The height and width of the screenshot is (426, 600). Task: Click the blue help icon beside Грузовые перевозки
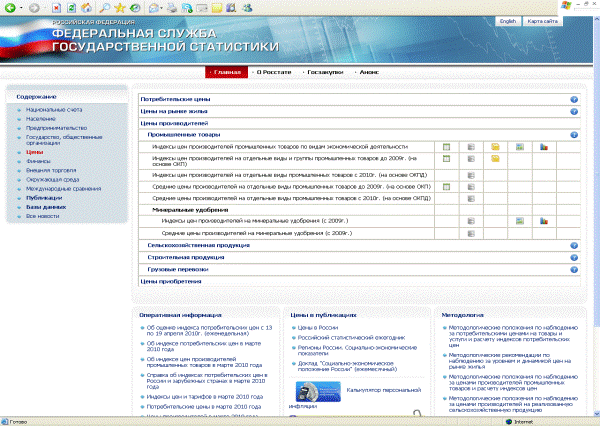pos(574,270)
